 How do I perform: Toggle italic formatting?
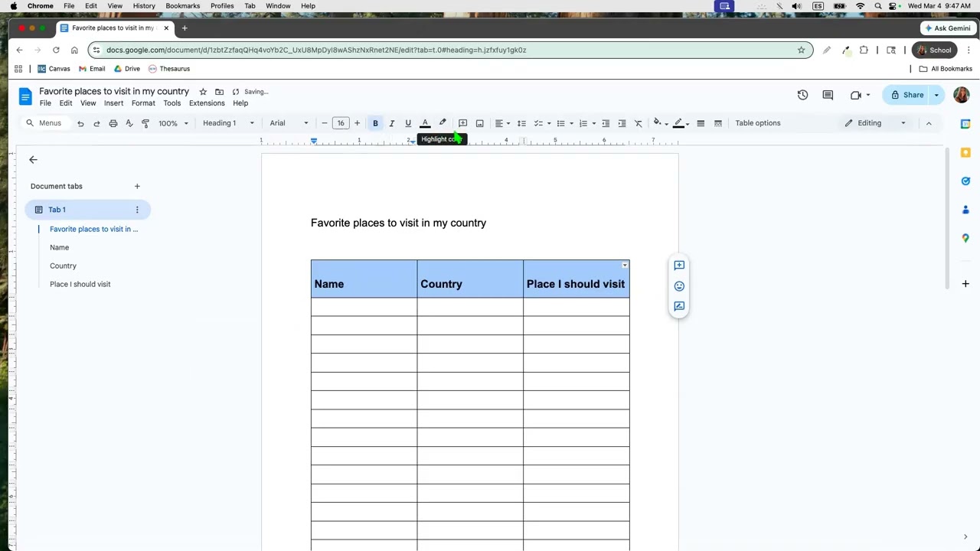click(x=391, y=123)
